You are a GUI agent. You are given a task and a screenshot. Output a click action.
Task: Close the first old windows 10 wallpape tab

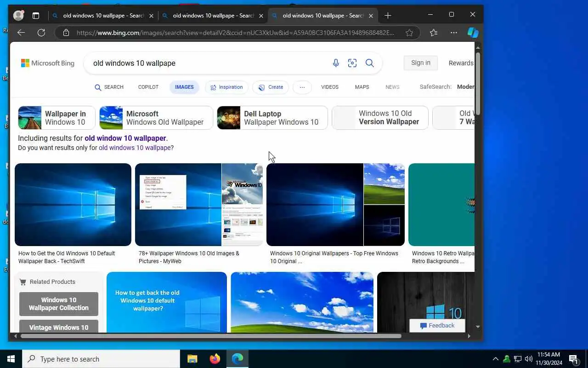tap(151, 16)
